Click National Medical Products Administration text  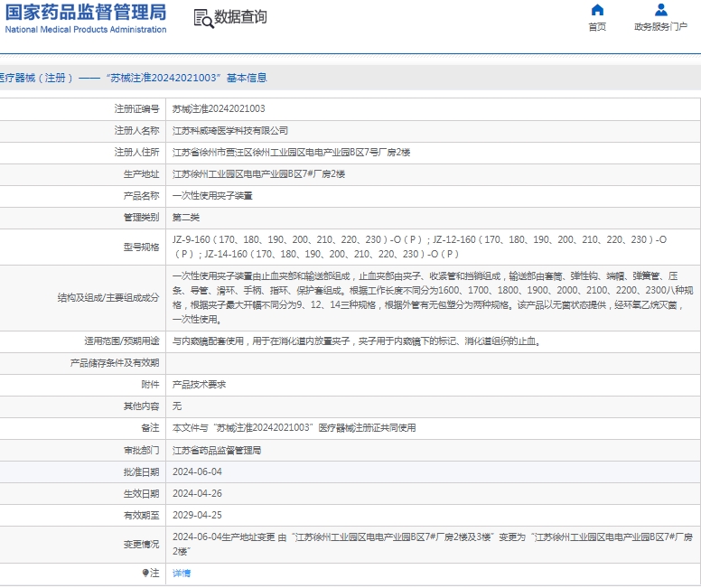pos(86,30)
